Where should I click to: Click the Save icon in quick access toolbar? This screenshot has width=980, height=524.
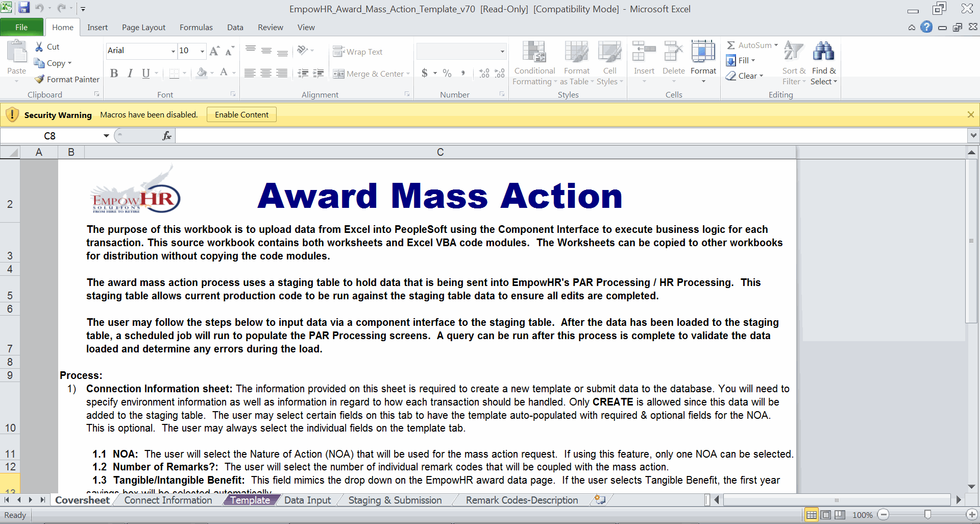coord(24,8)
